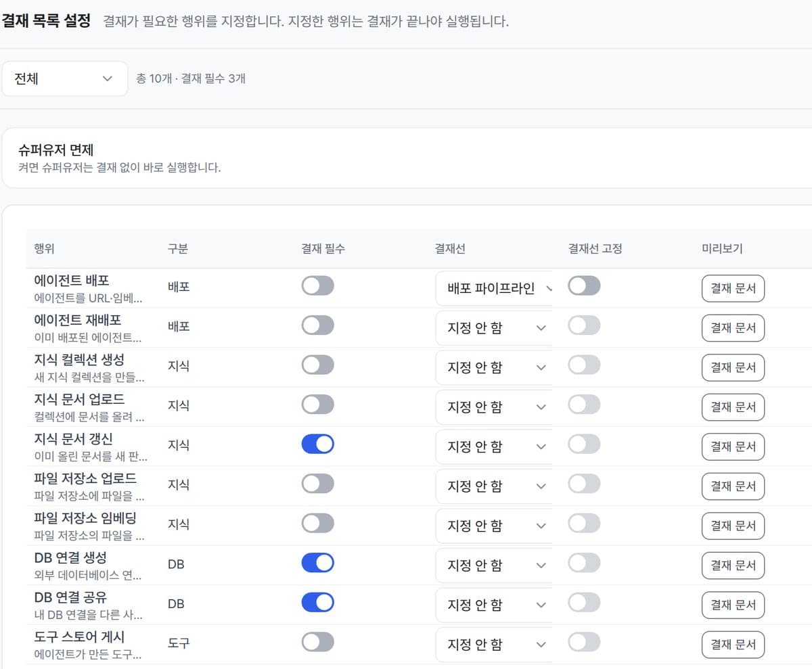Viewport: 812px width, 669px height.
Task: Open 결재선 dropdown for 지식 컬렉션 생성
Action: pyautogui.click(x=495, y=367)
